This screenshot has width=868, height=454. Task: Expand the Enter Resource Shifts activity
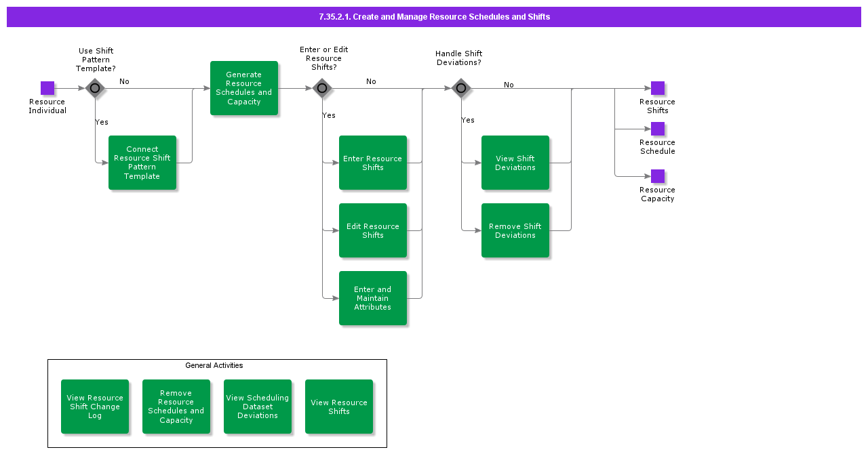pyautogui.click(x=373, y=163)
